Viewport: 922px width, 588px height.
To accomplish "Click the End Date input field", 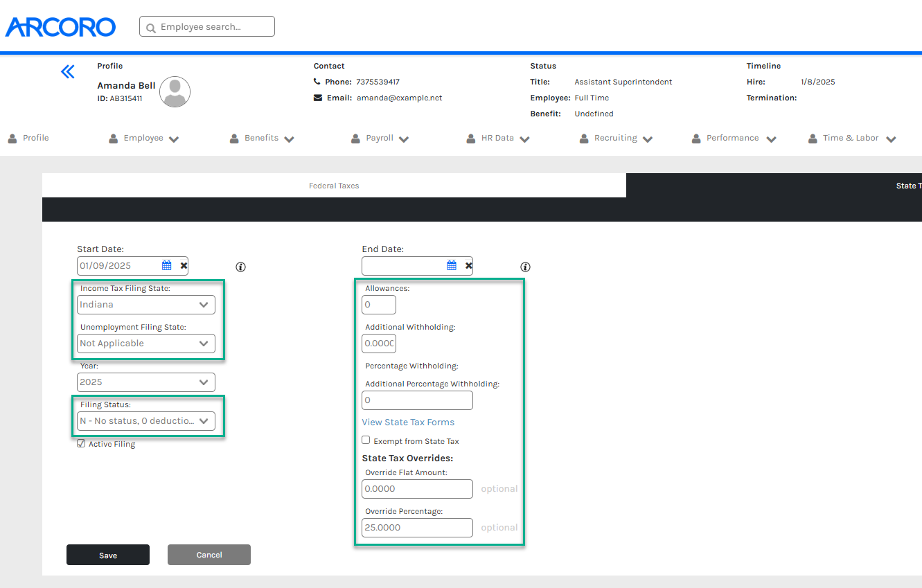I will 417,266.
